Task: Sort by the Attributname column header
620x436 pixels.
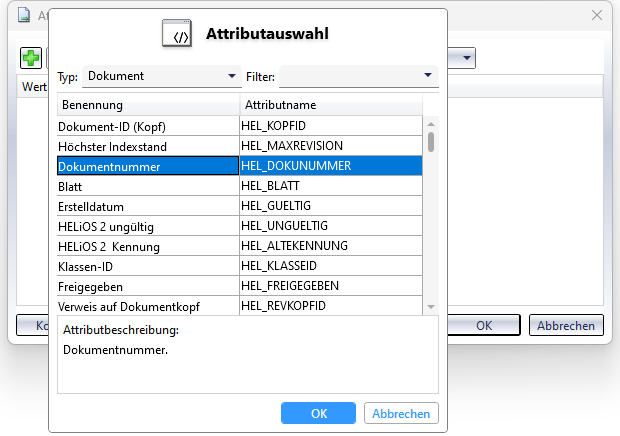Action: [x=330, y=105]
